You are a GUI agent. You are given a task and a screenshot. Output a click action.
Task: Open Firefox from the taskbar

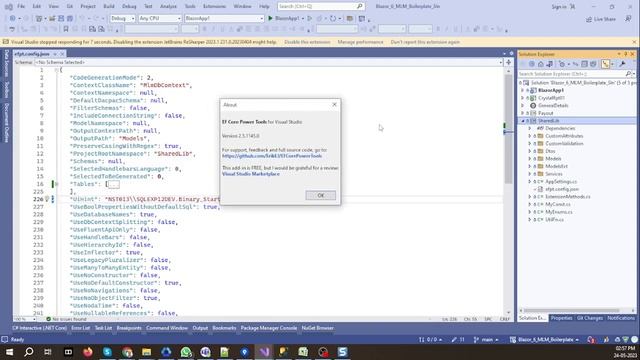tap(87, 352)
